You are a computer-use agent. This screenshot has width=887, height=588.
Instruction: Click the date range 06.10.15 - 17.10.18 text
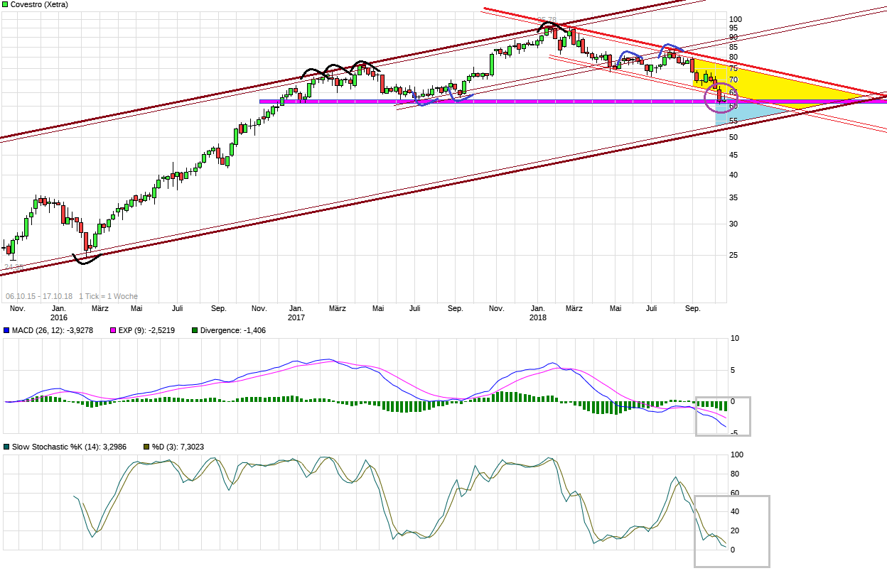point(39,296)
